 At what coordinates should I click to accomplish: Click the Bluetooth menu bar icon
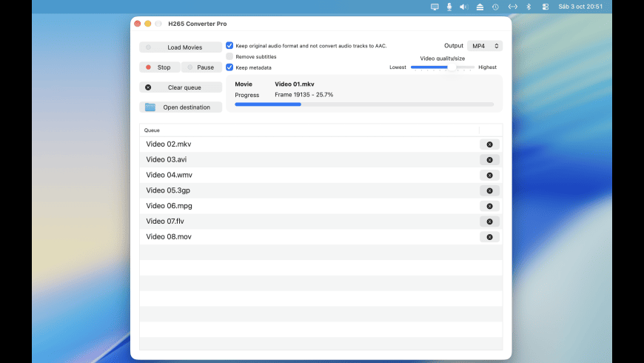[x=529, y=7]
